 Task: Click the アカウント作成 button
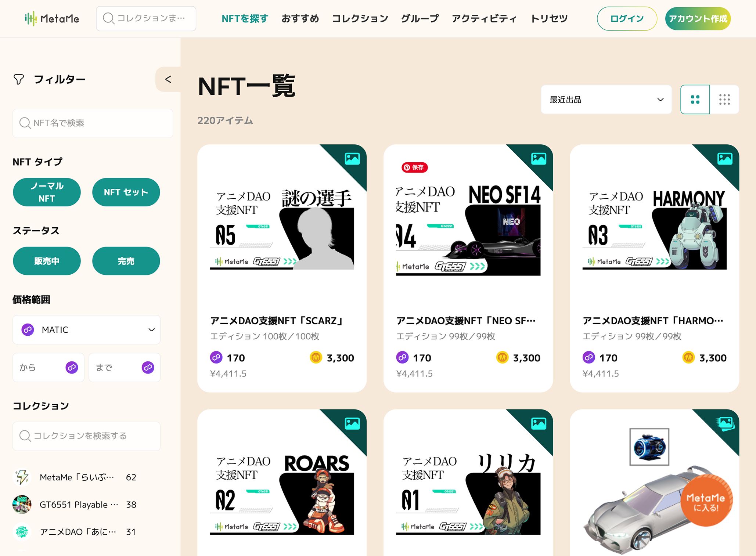pos(698,19)
